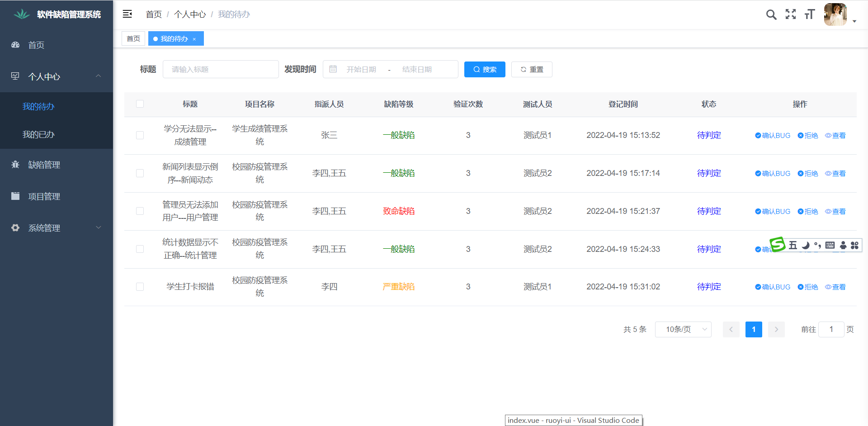The image size is (868, 426).
Task: Open the avatar dropdown arrow
Action: point(854,21)
